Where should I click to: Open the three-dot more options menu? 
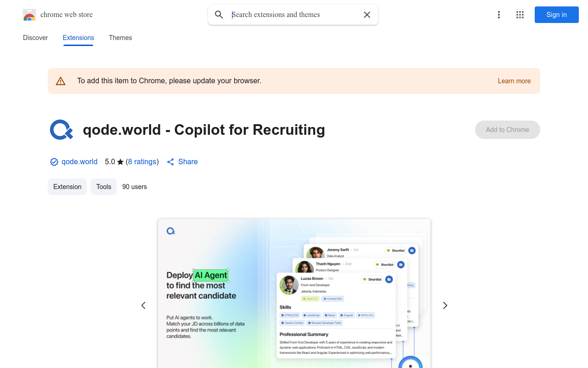pos(498,15)
